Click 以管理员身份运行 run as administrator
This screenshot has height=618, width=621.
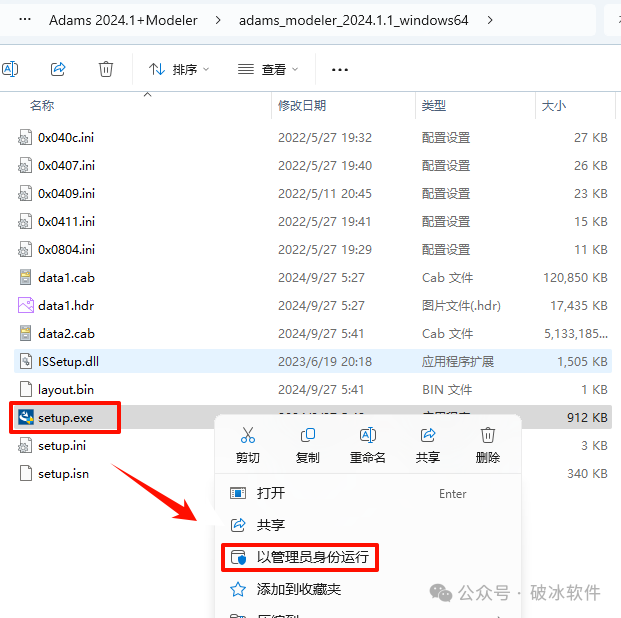300,557
